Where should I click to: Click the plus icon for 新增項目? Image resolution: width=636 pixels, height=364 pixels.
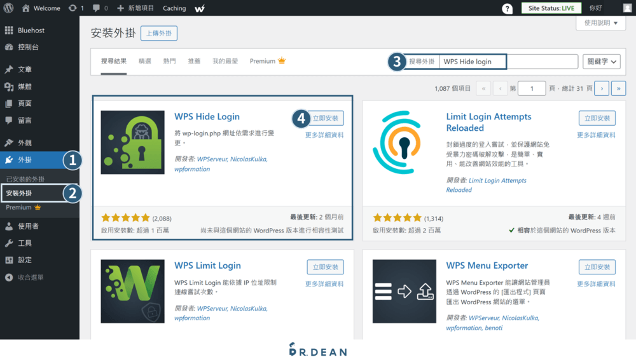click(120, 8)
